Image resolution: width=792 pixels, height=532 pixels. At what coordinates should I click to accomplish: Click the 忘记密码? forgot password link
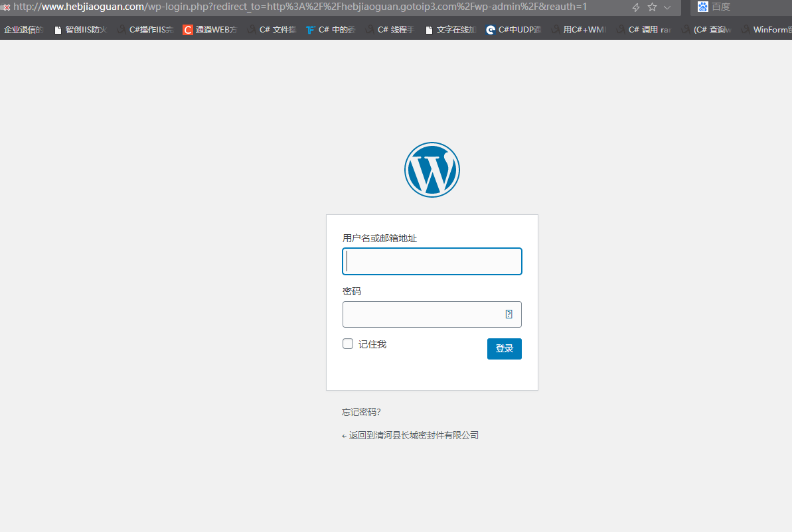(x=361, y=412)
